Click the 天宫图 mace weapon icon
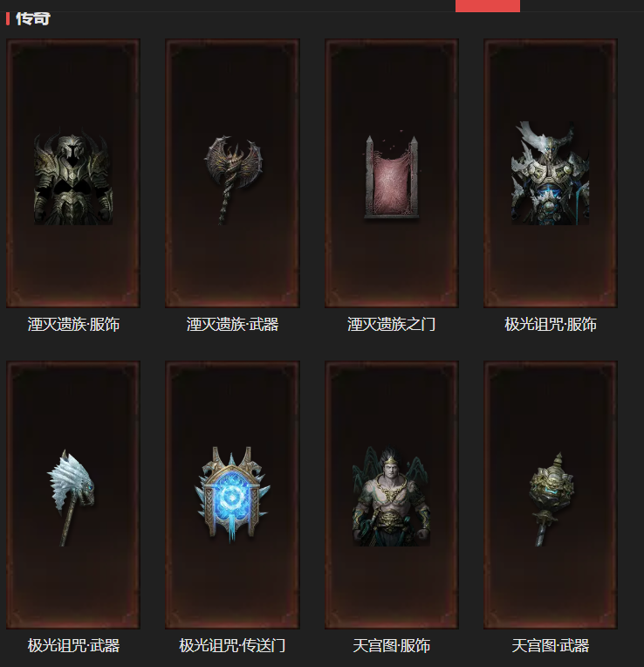 tap(551, 499)
